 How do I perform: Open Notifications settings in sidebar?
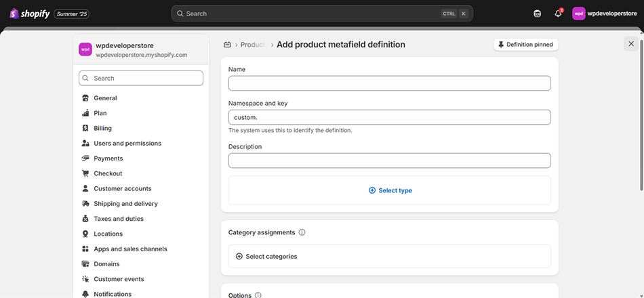[113, 294]
